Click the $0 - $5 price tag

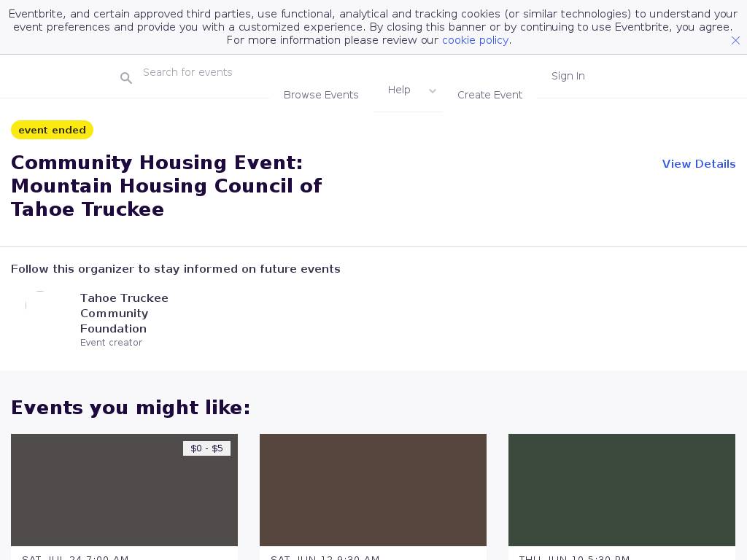[206, 448]
